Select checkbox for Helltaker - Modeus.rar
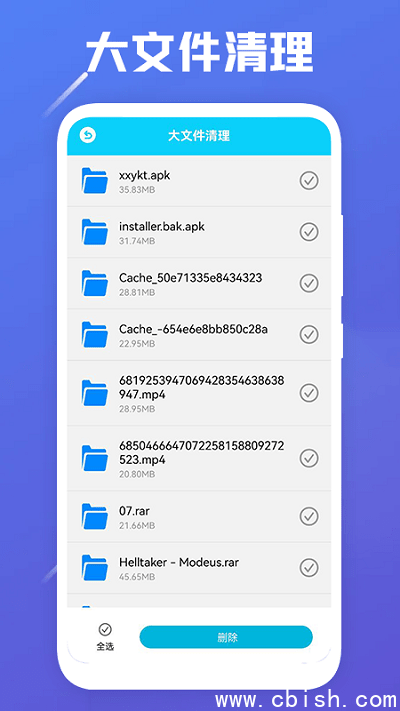Image resolution: width=400 pixels, height=711 pixels. [x=309, y=568]
